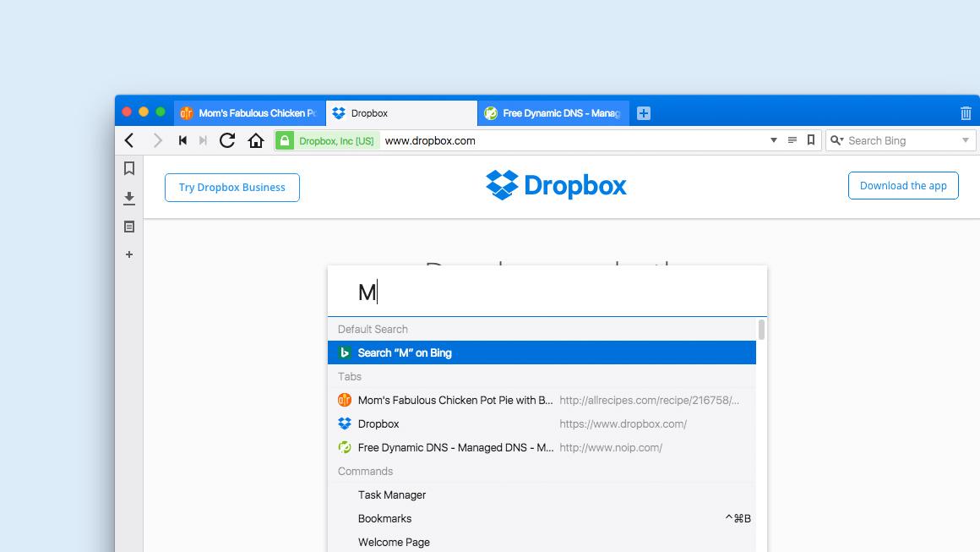
Task: Click the No-IP favicon in Tabs list
Action: 345,447
